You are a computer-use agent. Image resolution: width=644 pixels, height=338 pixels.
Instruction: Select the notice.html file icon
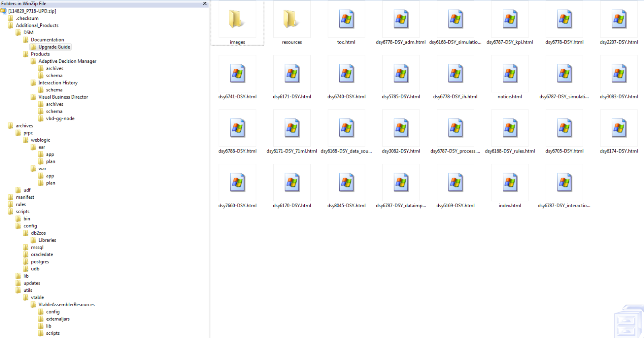[510, 74]
